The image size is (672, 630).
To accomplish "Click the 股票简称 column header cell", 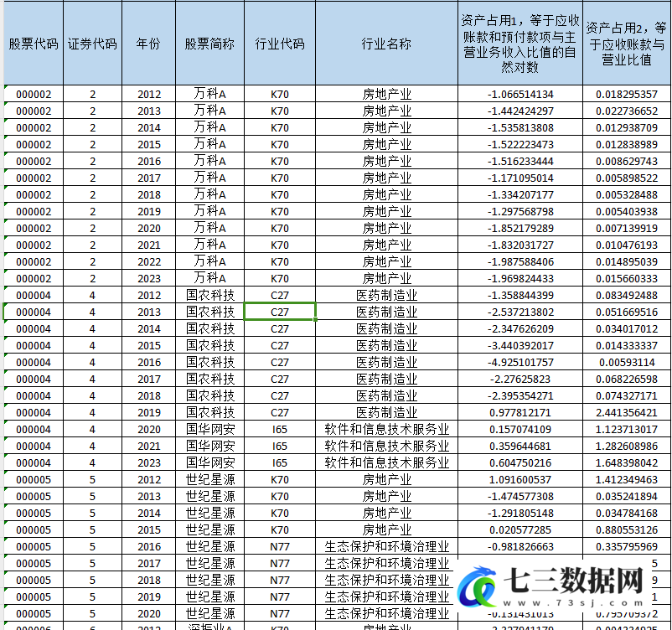I will click(209, 44).
